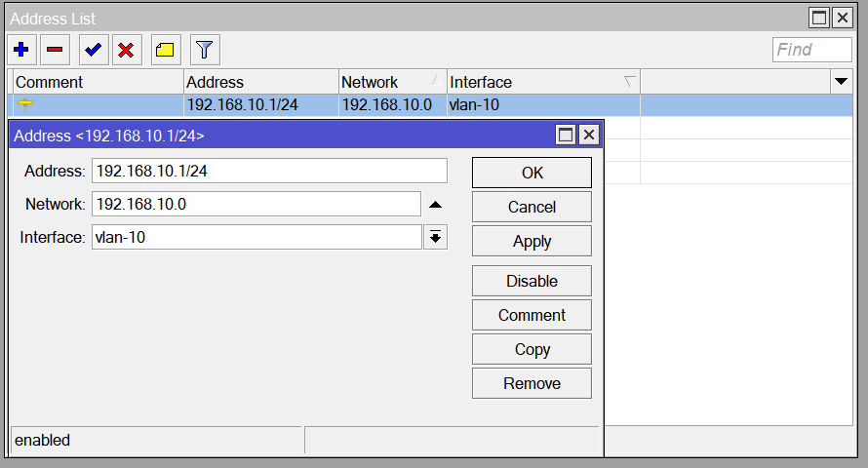Open the funnel Filter icon
868x468 pixels.
pos(203,50)
